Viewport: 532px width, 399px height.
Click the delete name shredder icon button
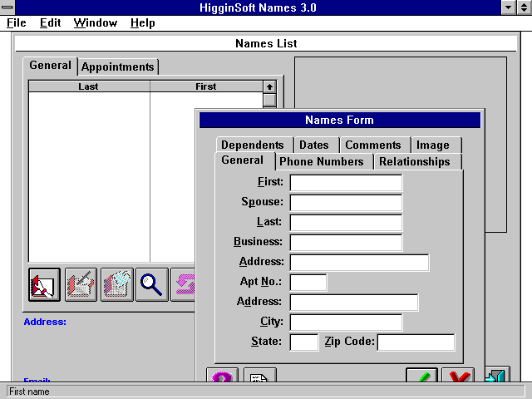click(116, 284)
